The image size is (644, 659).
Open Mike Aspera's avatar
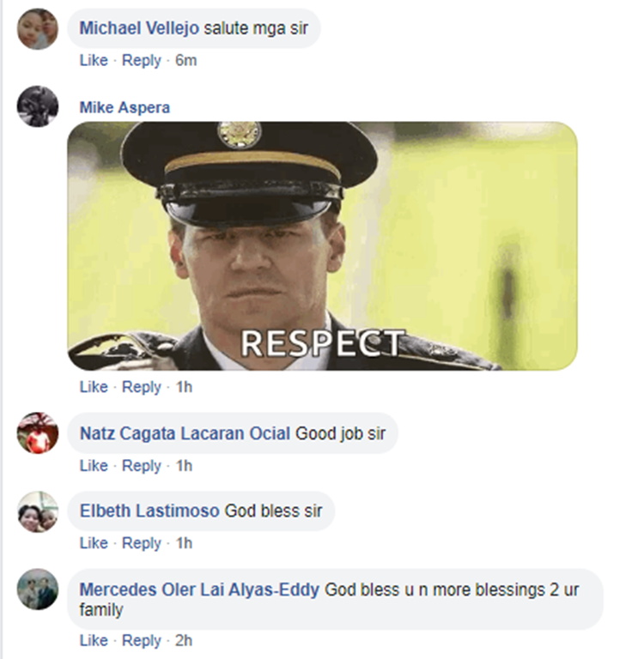(38, 106)
